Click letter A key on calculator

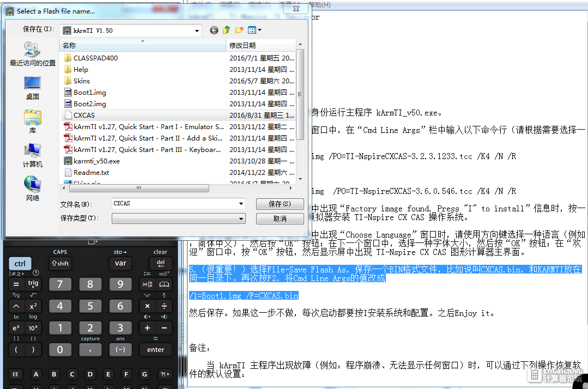[36, 374]
